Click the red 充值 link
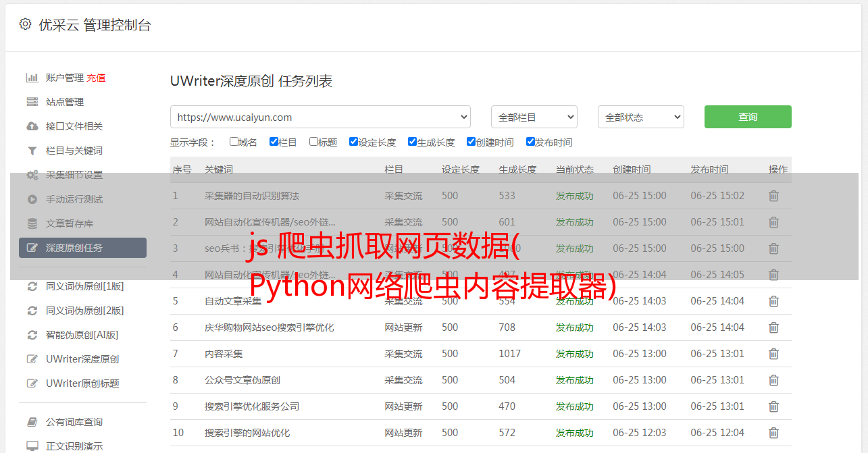The height and width of the screenshot is (453, 868). [x=96, y=78]
